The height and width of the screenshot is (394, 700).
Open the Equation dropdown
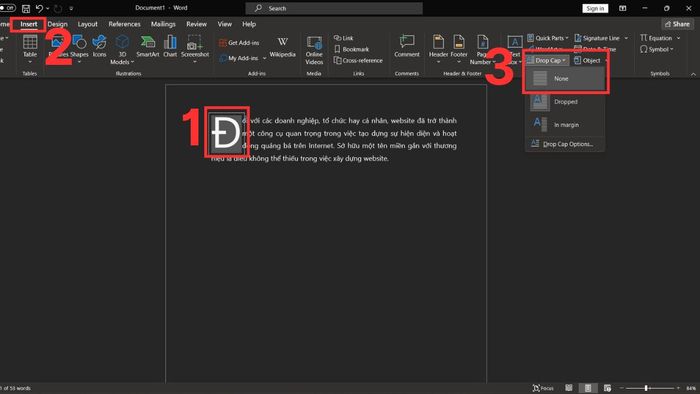660,38
